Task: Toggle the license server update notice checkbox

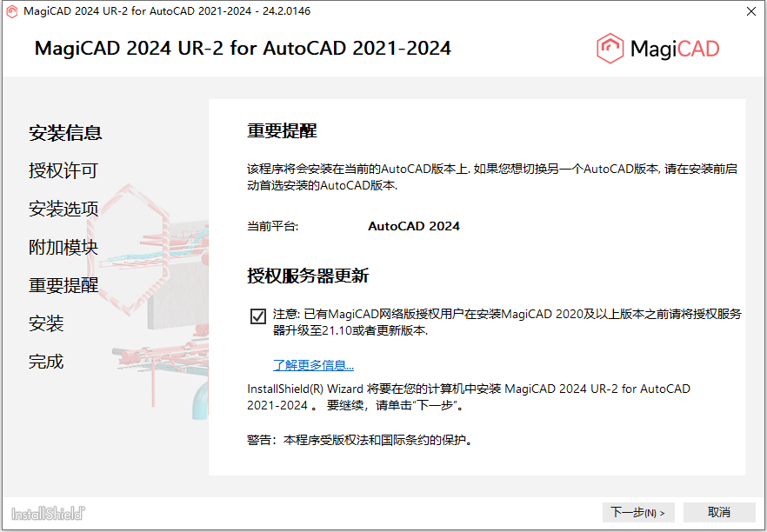Action: 257,316
